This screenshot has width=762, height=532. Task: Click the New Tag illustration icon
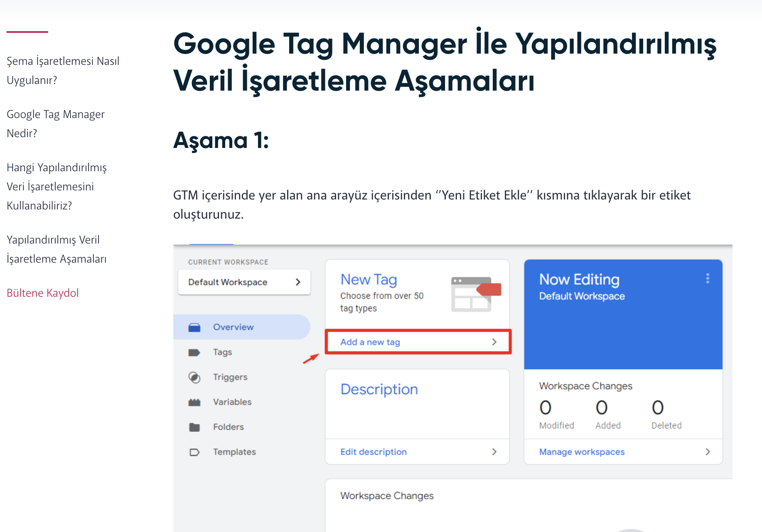pyautogui.click(x=476, y=294)
